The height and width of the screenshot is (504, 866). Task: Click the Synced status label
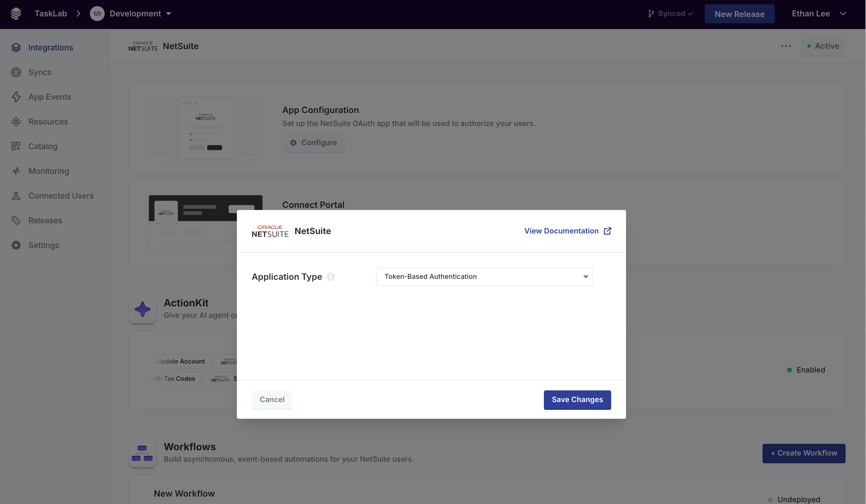(671, 14)
